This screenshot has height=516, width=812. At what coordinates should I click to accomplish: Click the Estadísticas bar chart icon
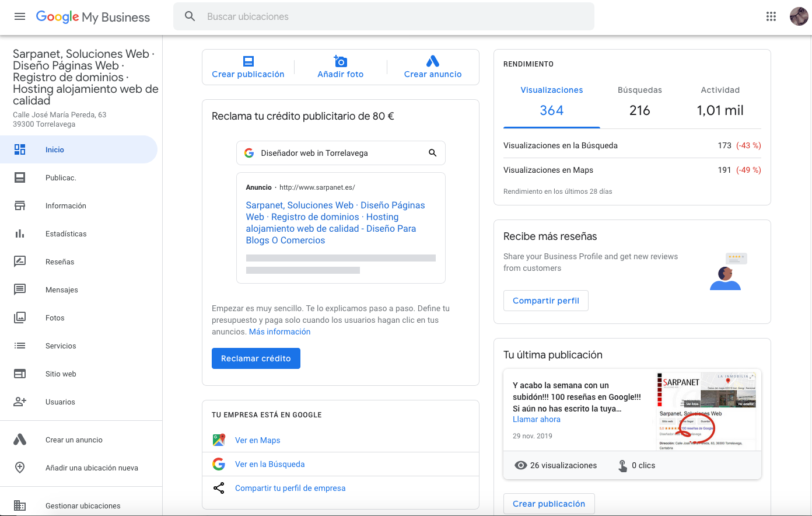[x=20, y=233]
